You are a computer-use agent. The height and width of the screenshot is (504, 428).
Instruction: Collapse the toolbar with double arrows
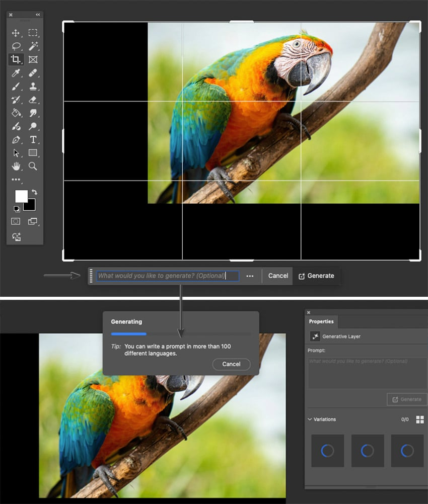tap(38, 15)
